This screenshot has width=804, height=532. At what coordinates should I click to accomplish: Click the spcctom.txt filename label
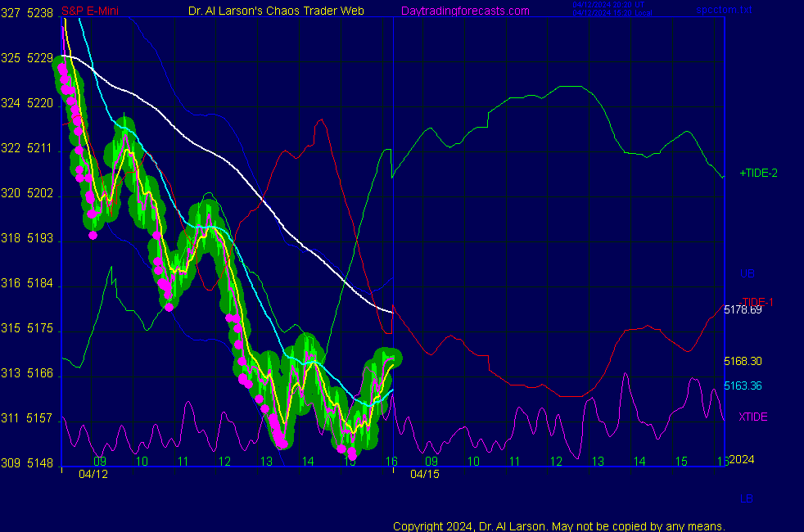724,9
